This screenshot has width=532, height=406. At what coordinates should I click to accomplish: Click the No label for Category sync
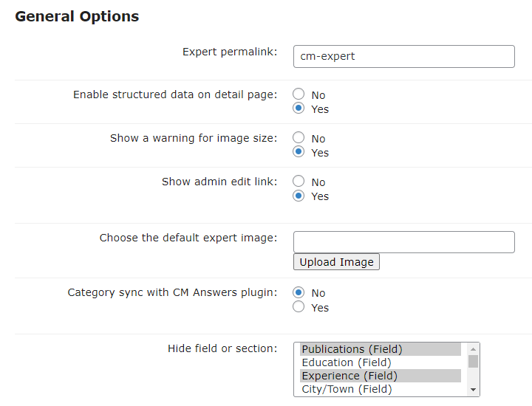[x=318, y=293]
